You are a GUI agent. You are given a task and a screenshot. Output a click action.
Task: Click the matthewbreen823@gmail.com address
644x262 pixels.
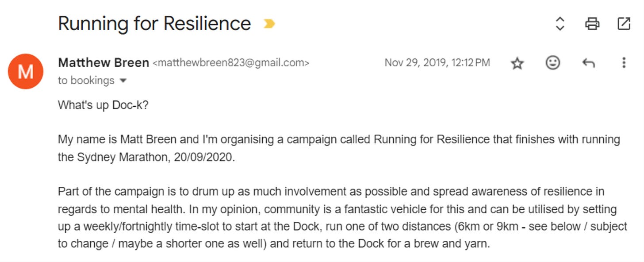tap(230, 63)
